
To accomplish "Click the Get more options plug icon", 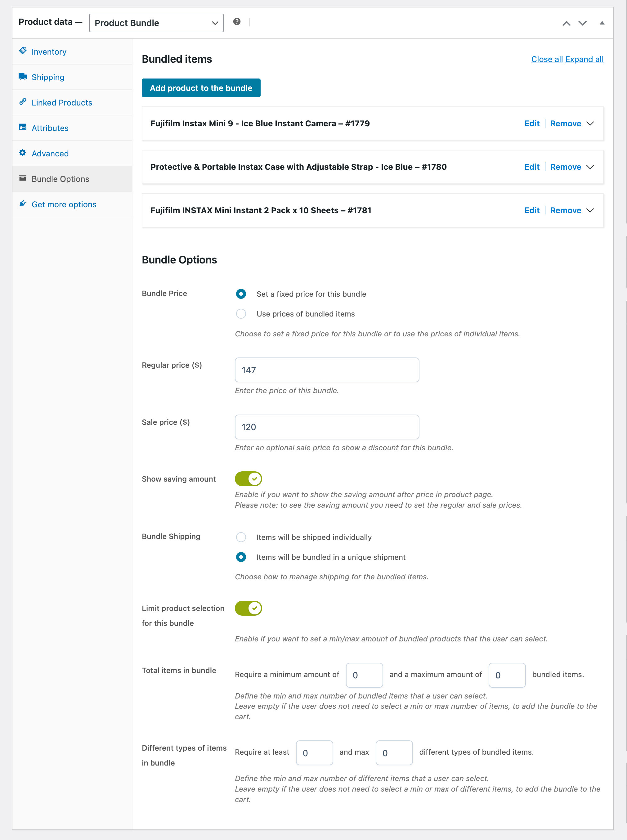I will (23, 204).
